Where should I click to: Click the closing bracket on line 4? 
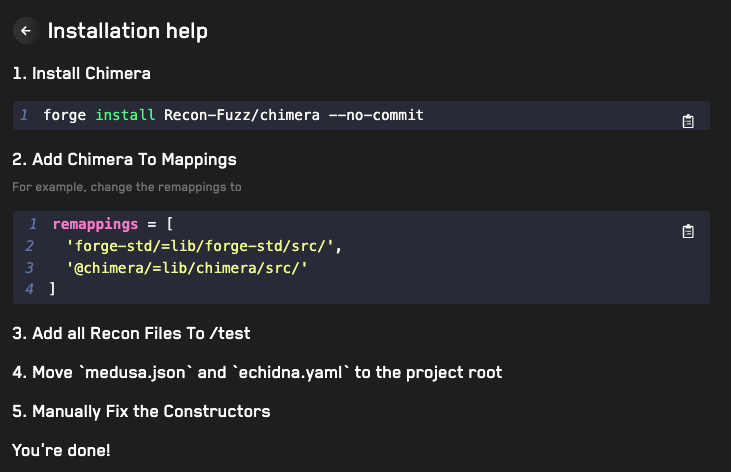[x=52, y=289]
